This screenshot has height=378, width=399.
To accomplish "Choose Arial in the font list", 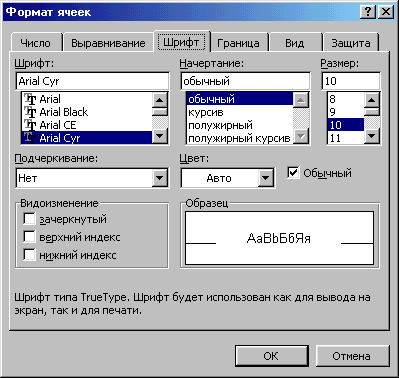I will [x=87, y=99].
